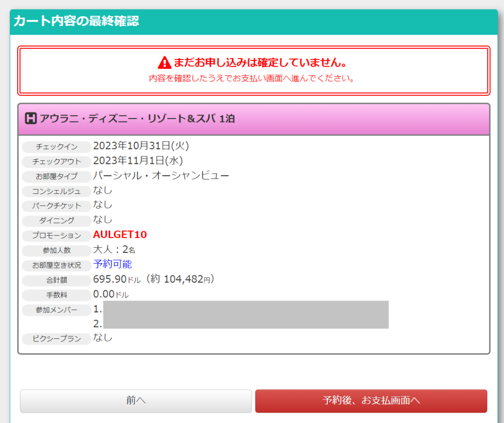Select the AULGET10 promotion code
Image resolution: width=504 pixels, height=423 pixels.
coord(120,235)
